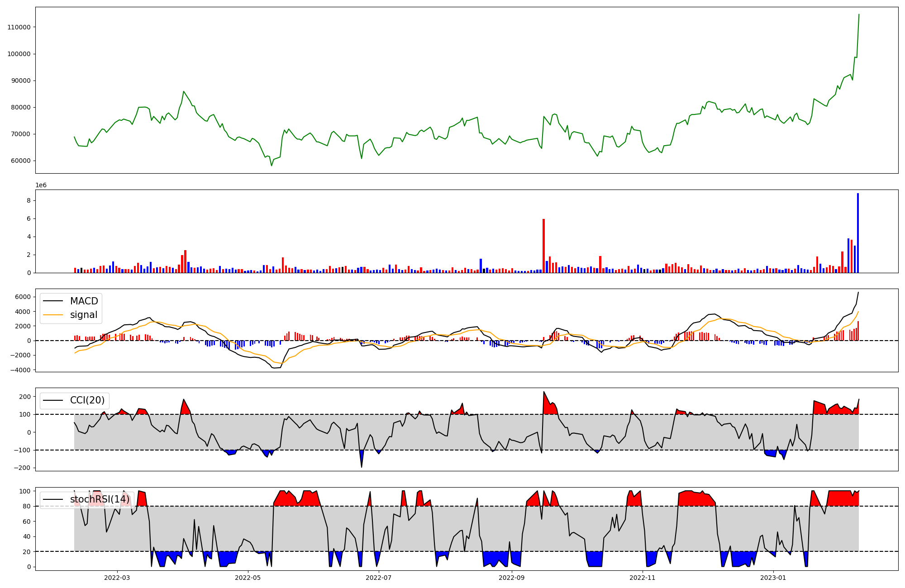This screenshot has width=905, height=588.
Task: Click the tallest blue volume bar
Action: coord(857,233)
